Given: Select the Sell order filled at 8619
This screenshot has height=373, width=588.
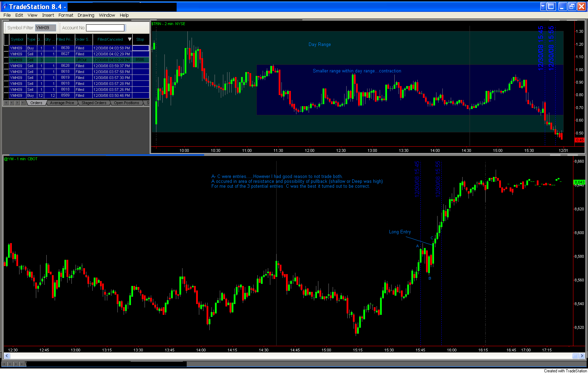Looking at the screenshot, I should (x=79, y=78).
